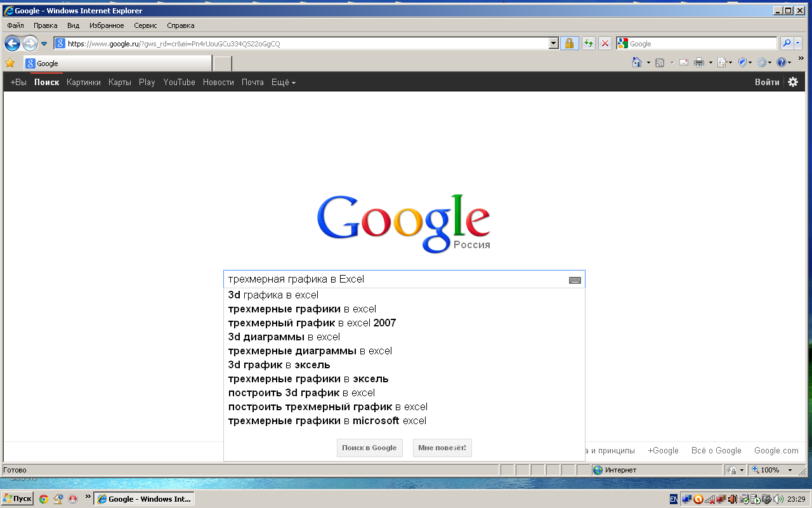Select suggestion '3d графика в excel'
Image resolution: width=812 pixels, height=508 pixels.
(404, 295)
